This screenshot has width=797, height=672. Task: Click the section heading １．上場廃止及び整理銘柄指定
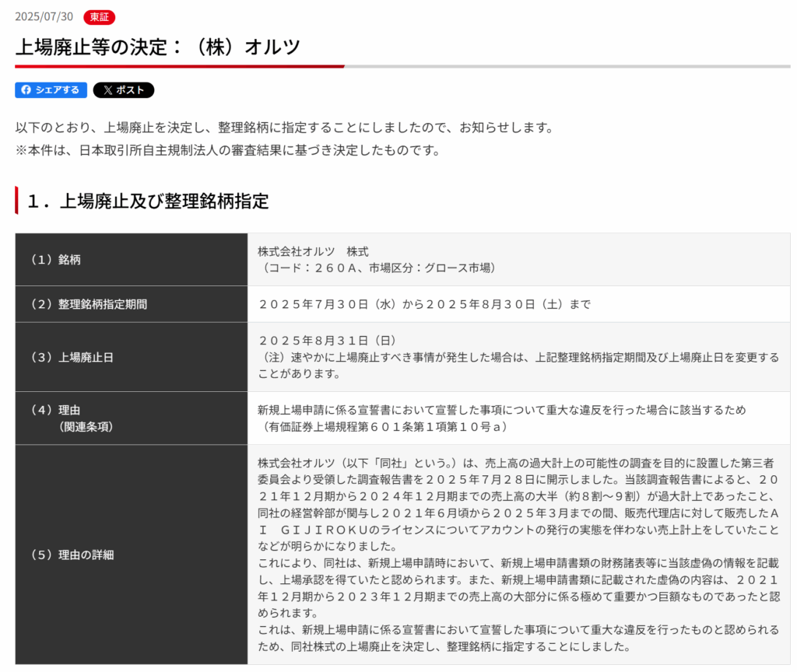148,201
